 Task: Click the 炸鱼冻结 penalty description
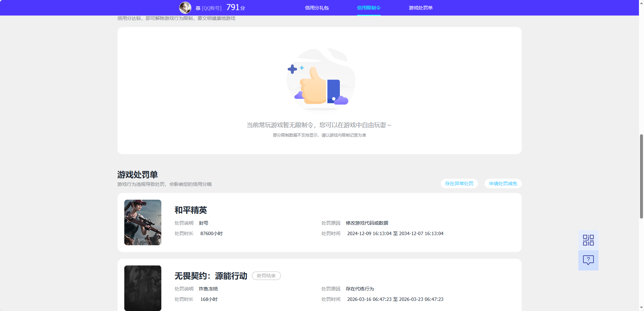(208, 289)
